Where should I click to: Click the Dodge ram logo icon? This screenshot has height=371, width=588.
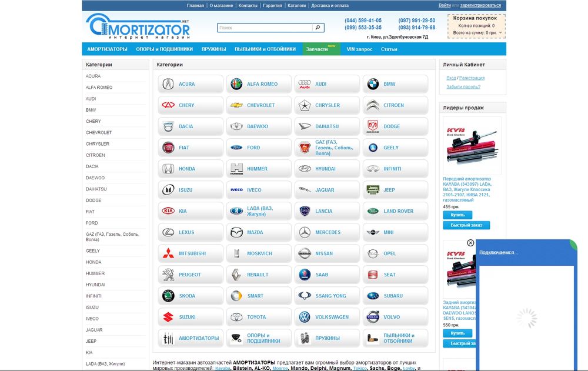click(373, 126)
